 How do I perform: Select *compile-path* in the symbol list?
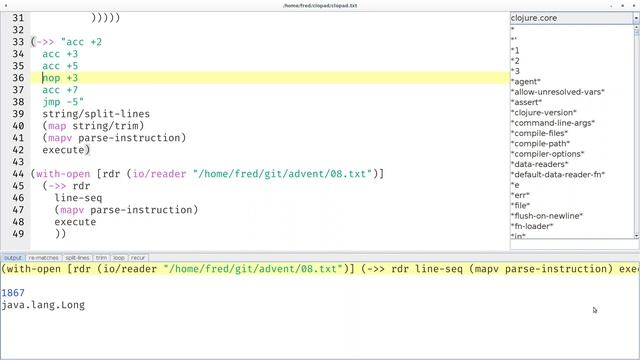click(540, 144)
